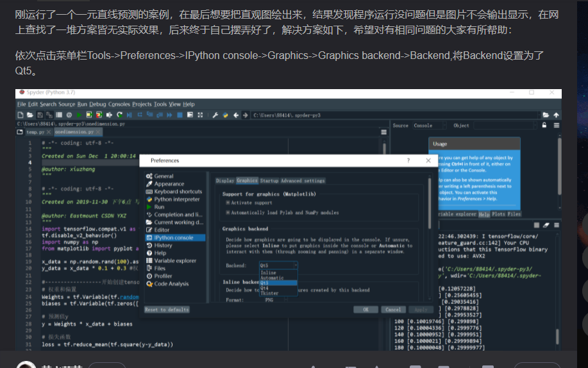The width and height of the screenshot is (588, 368).
Task: Select Qt4 in the Backend dropdown list
Action: [x=279, y=288]
